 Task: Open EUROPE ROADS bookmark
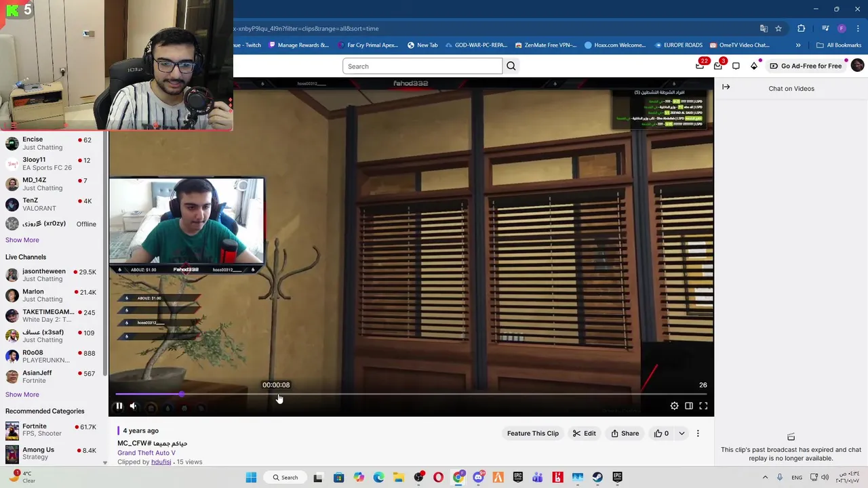click(678, 45)
